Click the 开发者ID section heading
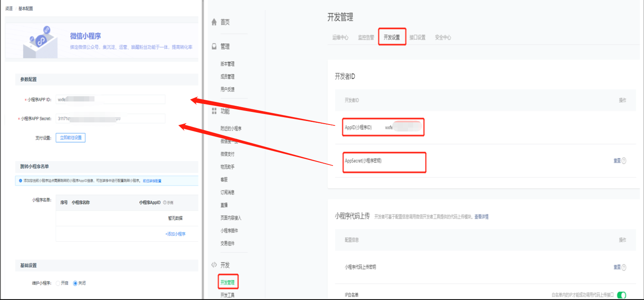The width and height of the screenshot is (644, 300). point(345,76)
